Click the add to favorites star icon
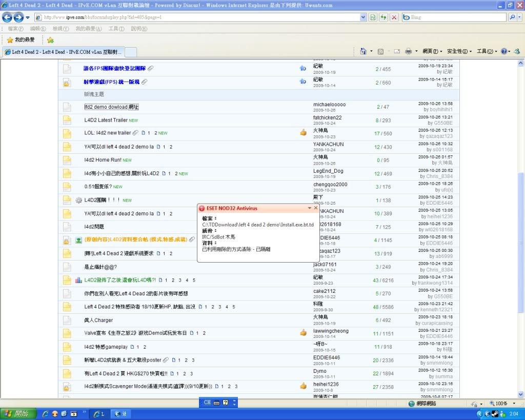 click(x=50, y=39)
